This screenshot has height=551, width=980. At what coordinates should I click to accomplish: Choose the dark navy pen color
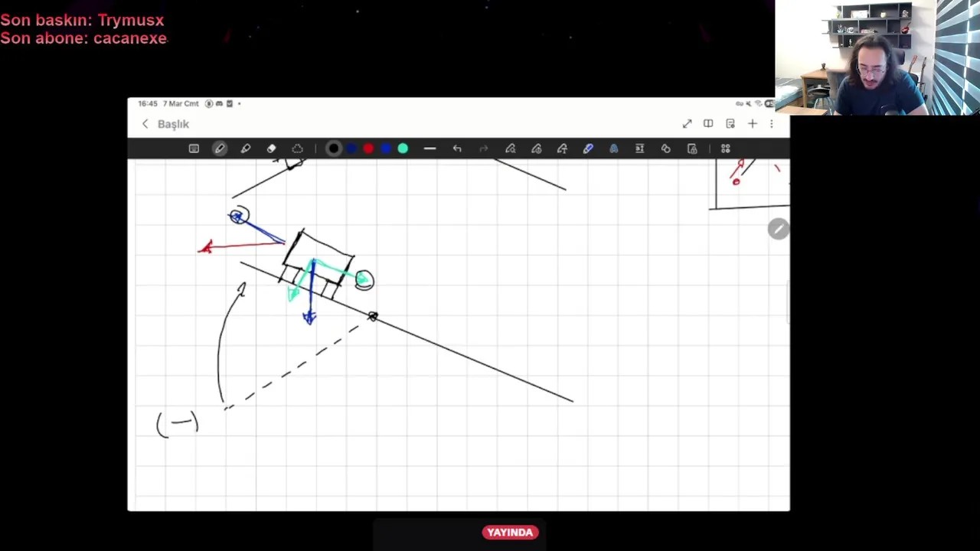pos(351,148)
